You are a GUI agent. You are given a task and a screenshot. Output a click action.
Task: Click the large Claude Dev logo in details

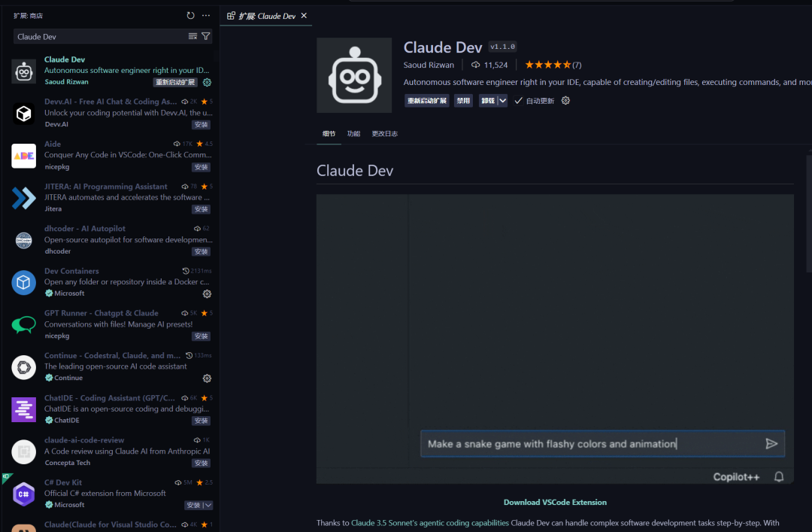(354, 75)
